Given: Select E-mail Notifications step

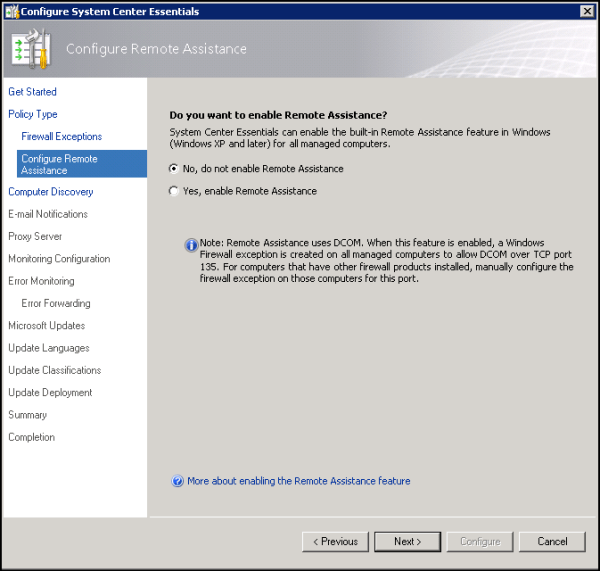Looking at the screenshot, I should (x=48, y=214).
